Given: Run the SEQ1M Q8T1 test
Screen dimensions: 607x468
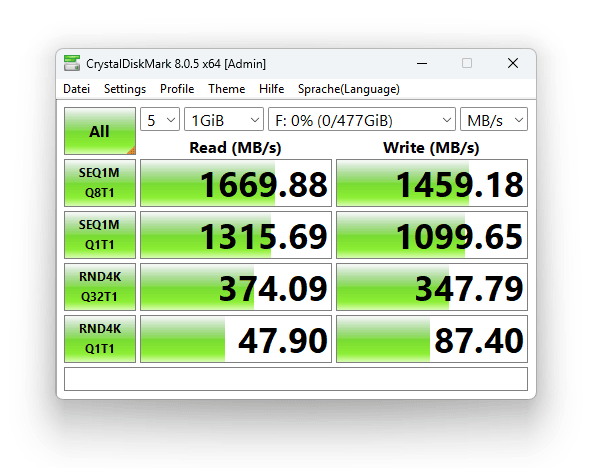Looking at the screenshot, I should coord(99,183).
